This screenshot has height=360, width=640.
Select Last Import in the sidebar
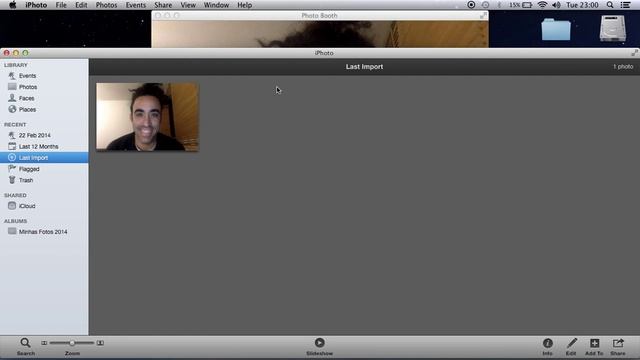pos(44,158)
